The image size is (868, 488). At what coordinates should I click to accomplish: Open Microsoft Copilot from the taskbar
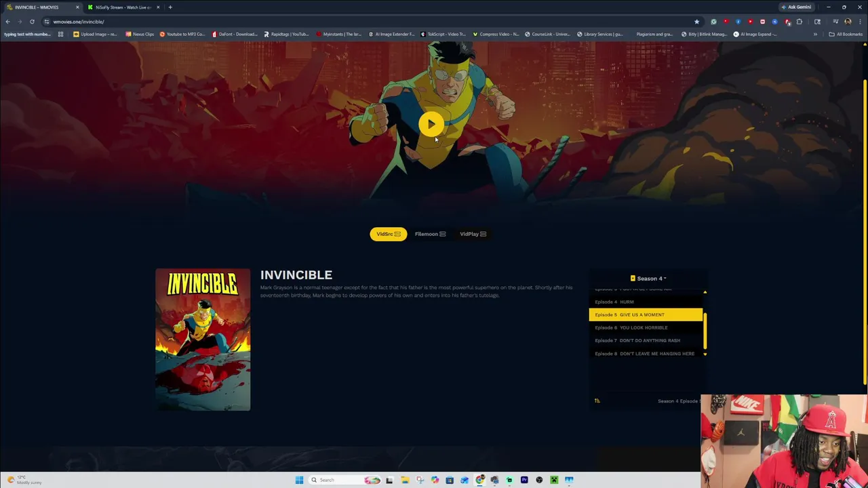point(435,480)
